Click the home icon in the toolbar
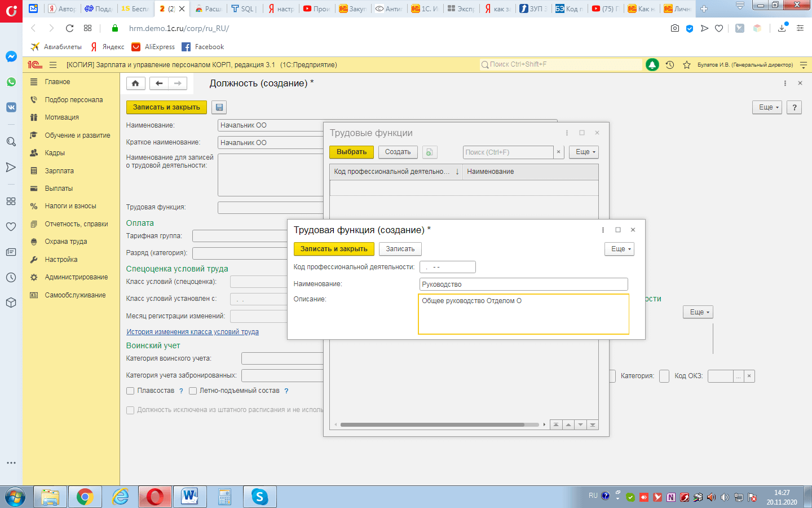 135,84
